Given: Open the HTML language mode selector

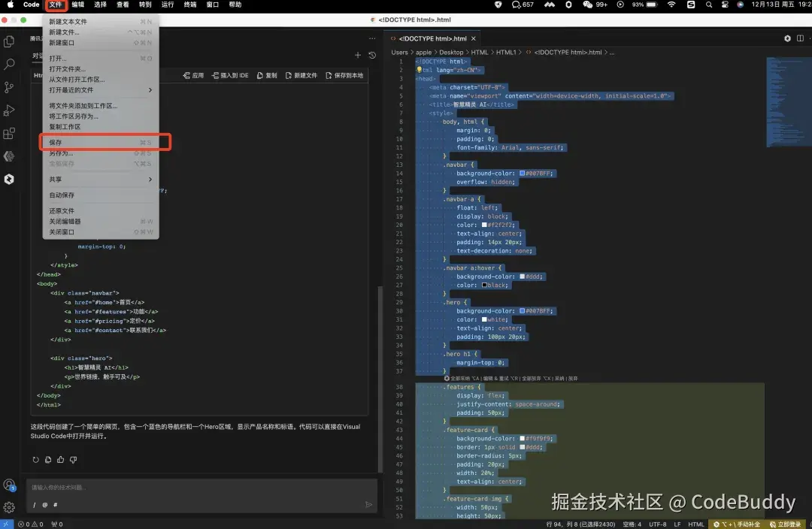Looking at the screenshot, I should [695, 524].
